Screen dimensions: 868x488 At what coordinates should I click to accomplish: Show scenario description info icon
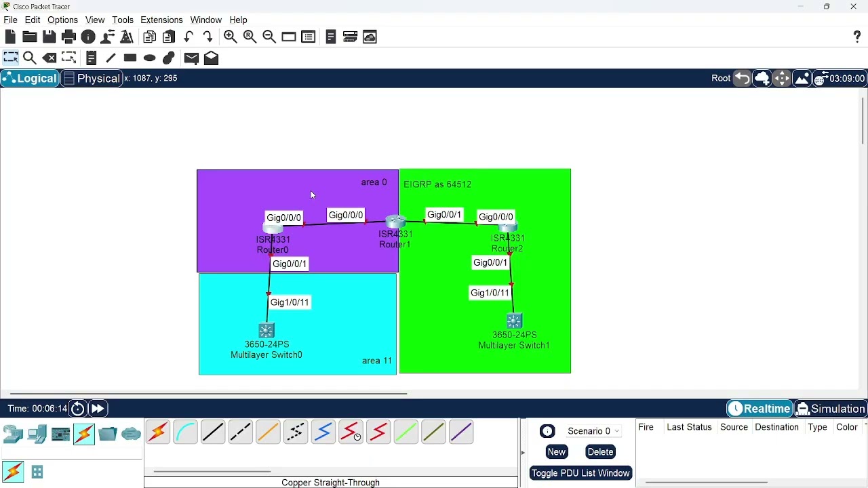547,431
